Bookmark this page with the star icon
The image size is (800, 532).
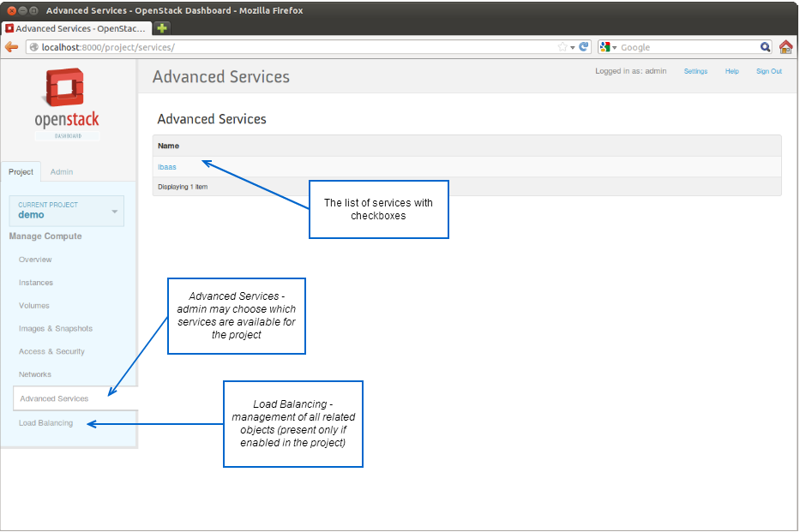pos(562,47)
